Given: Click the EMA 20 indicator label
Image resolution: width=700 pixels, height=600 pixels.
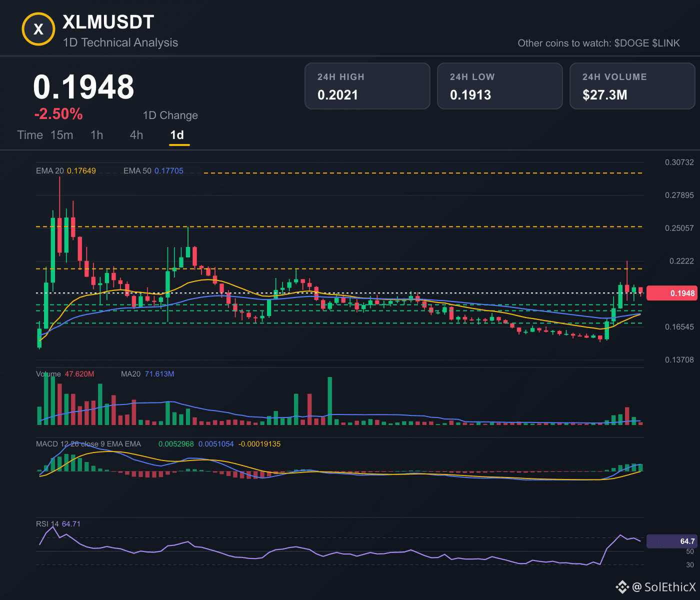Looking at the screenshot, I should pos(50,171).
